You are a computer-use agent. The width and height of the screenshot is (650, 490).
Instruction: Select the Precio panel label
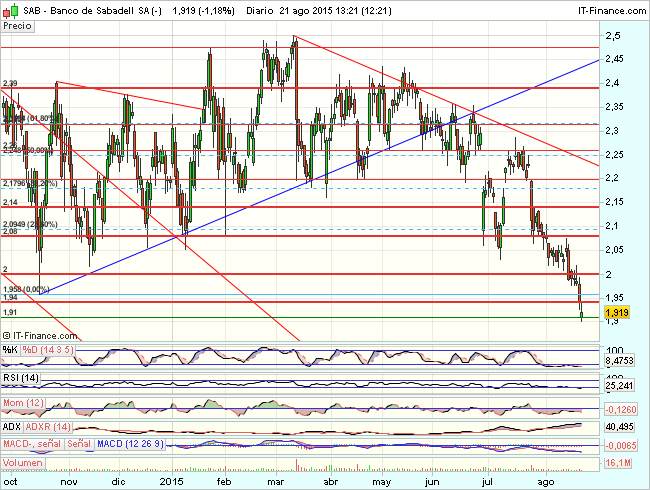pyautogui.click(x=17, y=28)
